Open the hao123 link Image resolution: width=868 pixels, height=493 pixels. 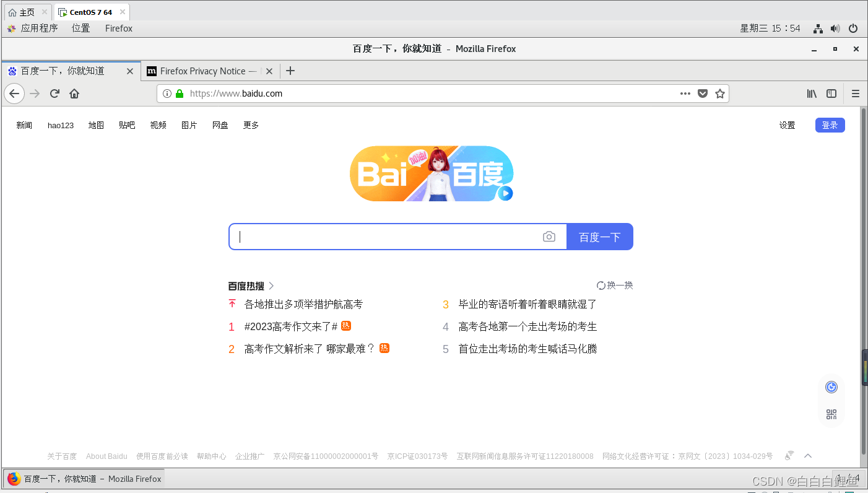coord(61,125)
